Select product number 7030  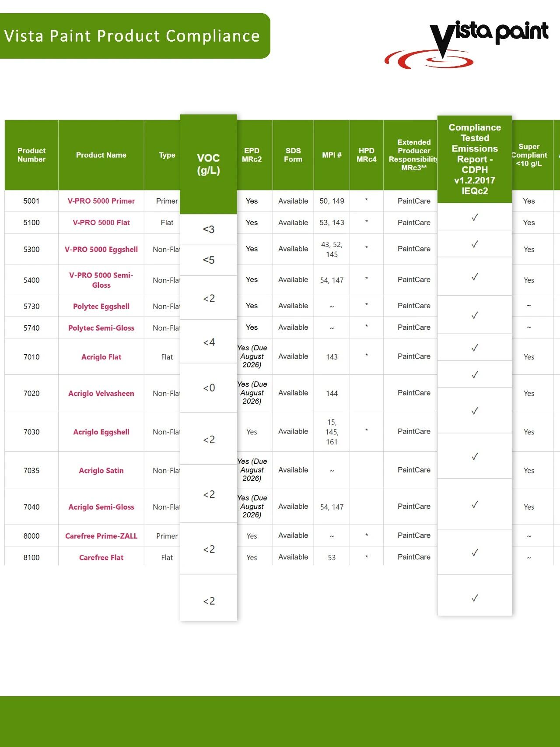click(x=31, y=432)
